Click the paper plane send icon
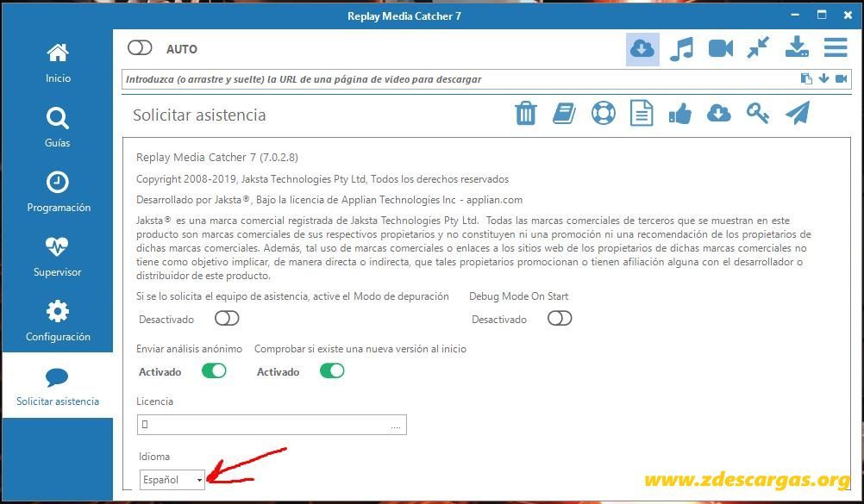 (x=798, y=113)
